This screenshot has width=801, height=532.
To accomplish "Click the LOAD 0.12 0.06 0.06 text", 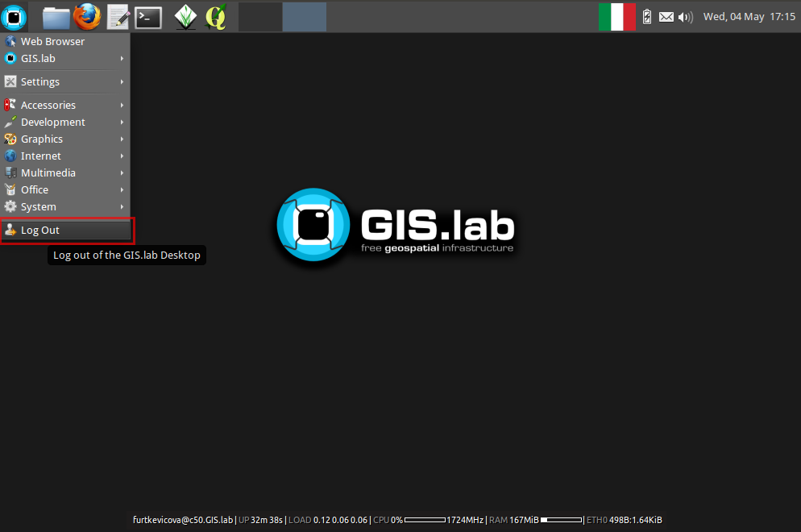I will (328, 520).
